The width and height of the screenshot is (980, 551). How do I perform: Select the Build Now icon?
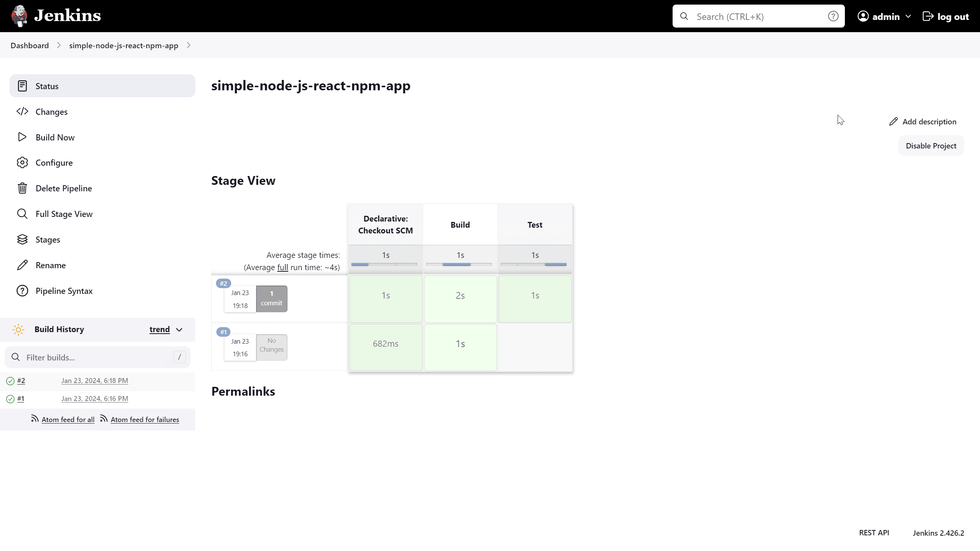click(22, 137)
